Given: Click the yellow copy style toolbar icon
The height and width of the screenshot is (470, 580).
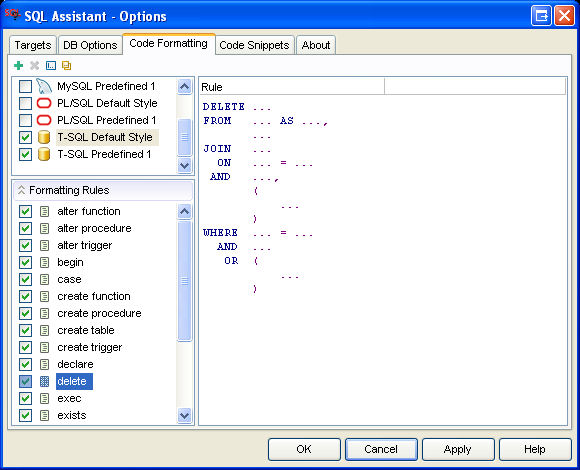Looking at the screenshot, I should pos(67,66).
